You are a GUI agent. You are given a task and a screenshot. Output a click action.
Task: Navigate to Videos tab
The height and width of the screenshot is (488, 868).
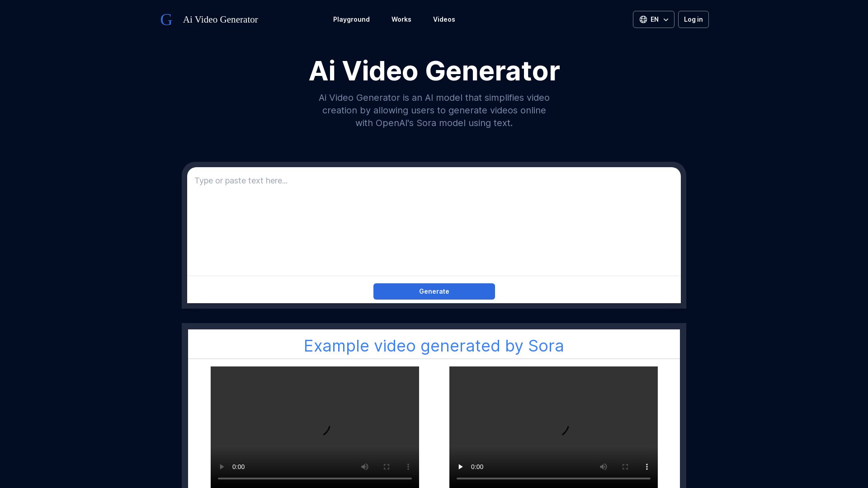(444, 19)
